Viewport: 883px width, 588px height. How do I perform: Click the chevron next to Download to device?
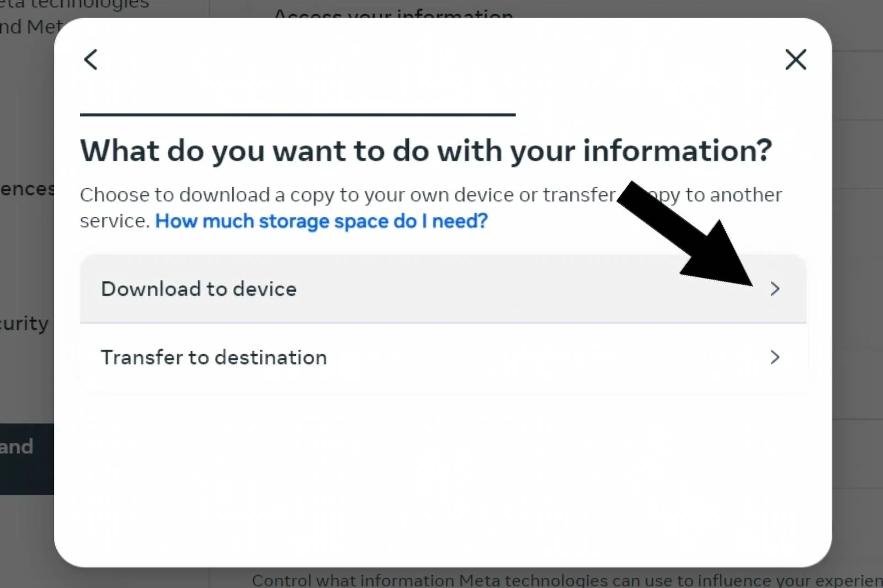tap(775, 288)
